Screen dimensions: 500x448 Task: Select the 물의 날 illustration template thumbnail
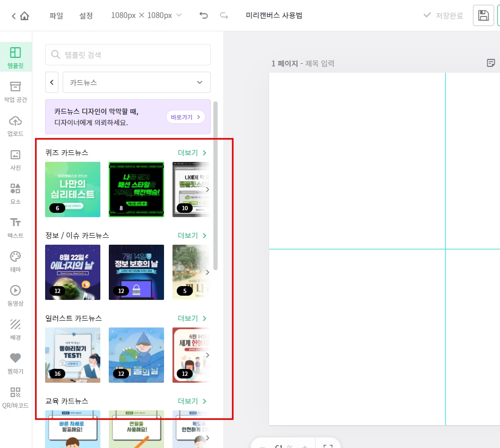click(x=136, y=355)
